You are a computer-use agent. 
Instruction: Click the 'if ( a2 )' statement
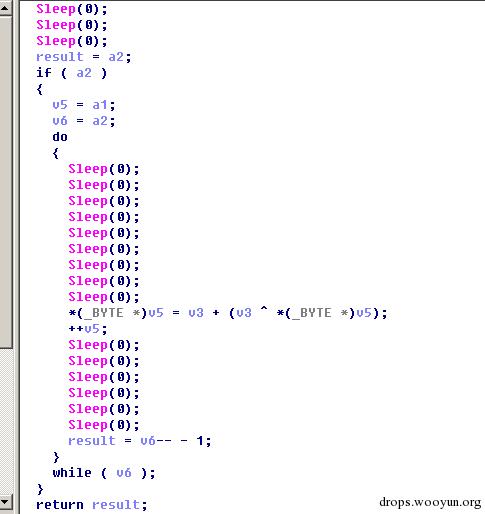[72, 73]
